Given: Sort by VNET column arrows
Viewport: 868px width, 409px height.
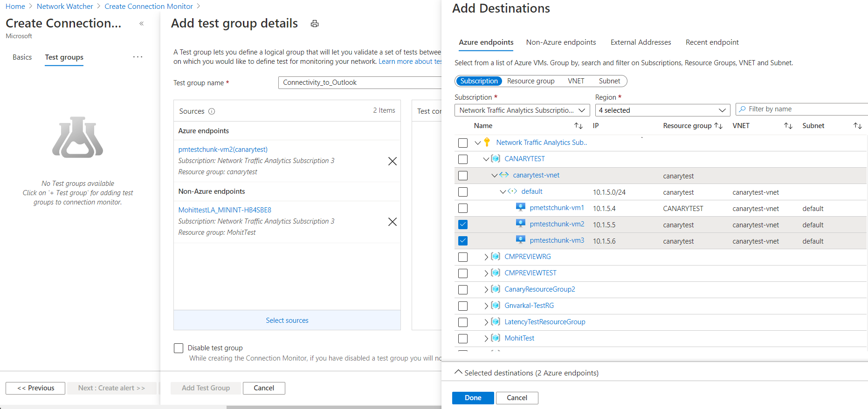Looking at the screenshot, I should point(788,126).
